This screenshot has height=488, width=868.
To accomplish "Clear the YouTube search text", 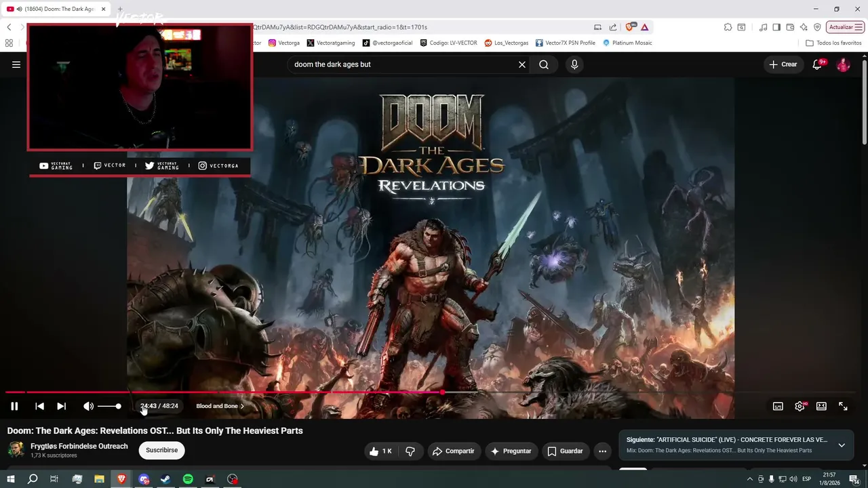I will (522, 64).
